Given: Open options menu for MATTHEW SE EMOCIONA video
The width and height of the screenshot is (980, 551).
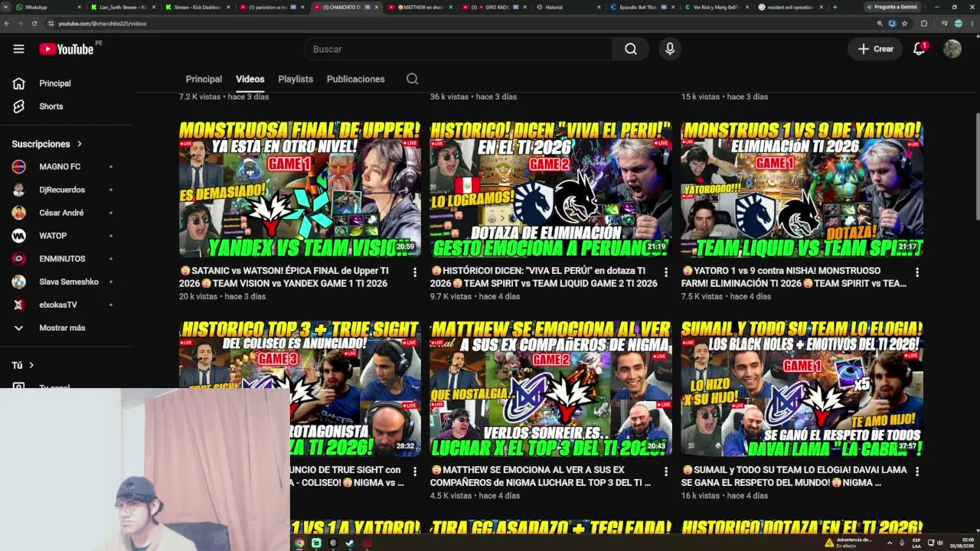Looking at the screenshot, I should point(666,471).
